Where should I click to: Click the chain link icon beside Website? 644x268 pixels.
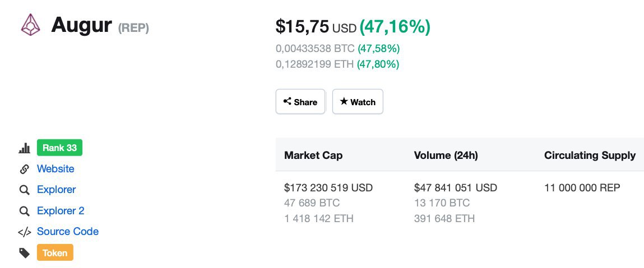click(24, 169)
